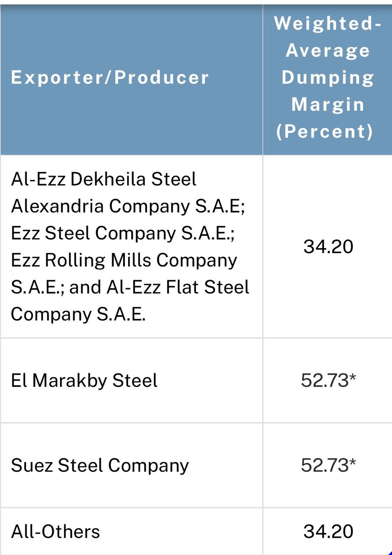The width and height of the screenshot is (392, 555).
Task: Click the word 'Margin' in header
Action: 328,104
